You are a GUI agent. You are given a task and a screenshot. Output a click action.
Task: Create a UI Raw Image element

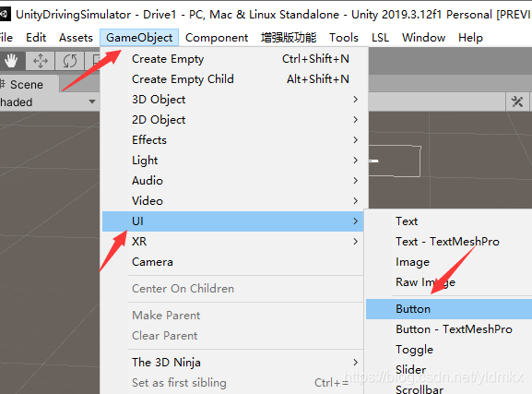(449, 282)
